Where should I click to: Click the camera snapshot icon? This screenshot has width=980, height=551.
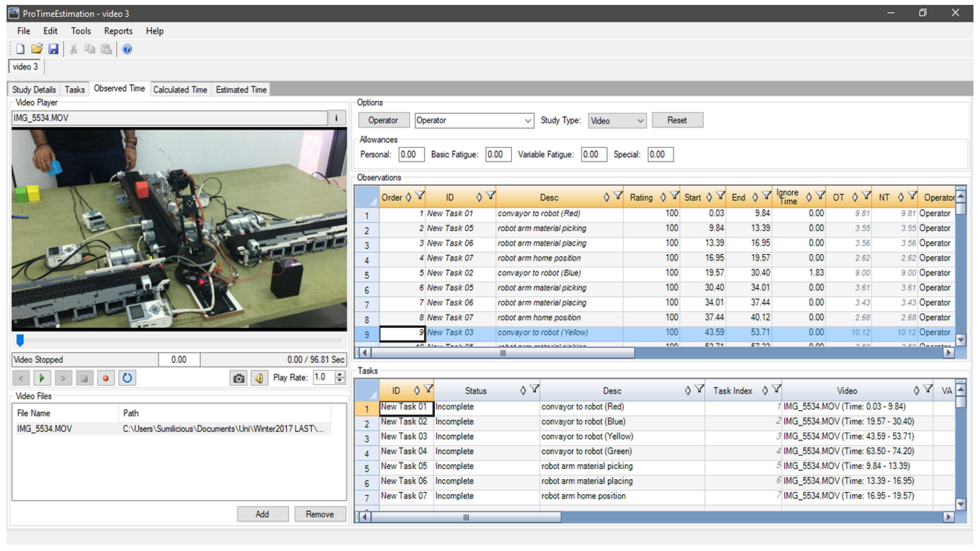(x=238, y=378)
